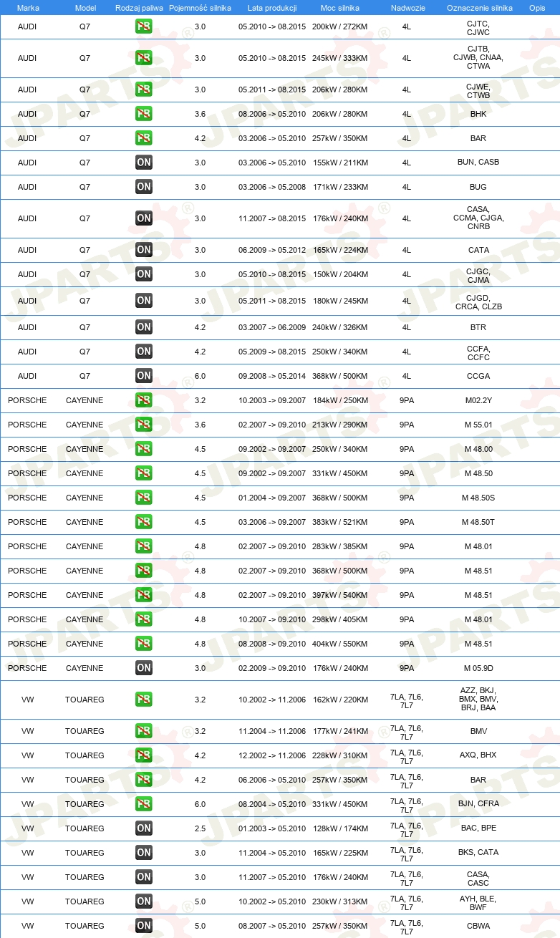Screen dimensions: 560x938
Task: Click the petrol icon for Audi Q7 BHK engine
Action: click(144, 114)
